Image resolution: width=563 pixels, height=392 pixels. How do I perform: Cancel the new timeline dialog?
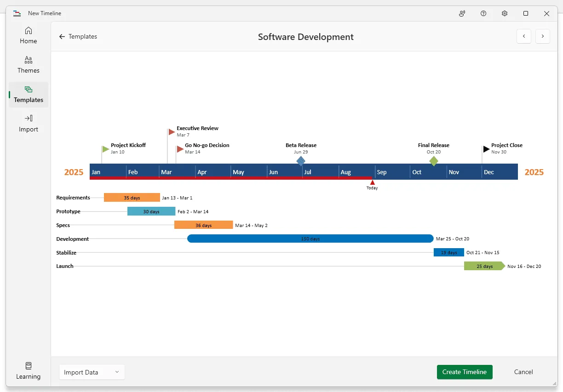pyautogui.click(x=523, y=372)
